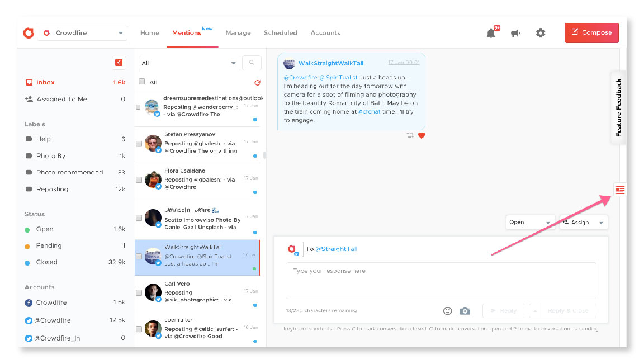Click the Reply button

pos(504,311)
